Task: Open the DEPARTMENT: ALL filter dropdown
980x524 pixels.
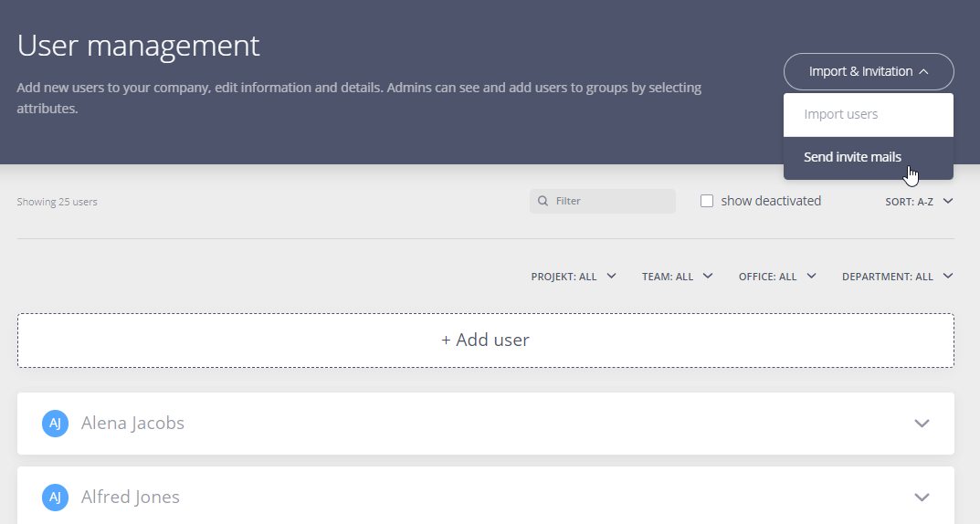Action: pos(897,277)
